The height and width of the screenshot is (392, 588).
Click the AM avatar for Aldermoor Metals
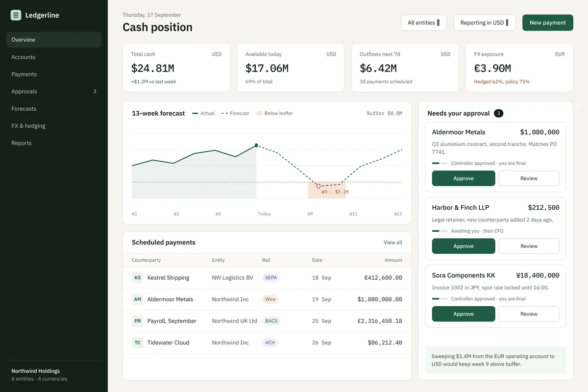coord(138,299)
